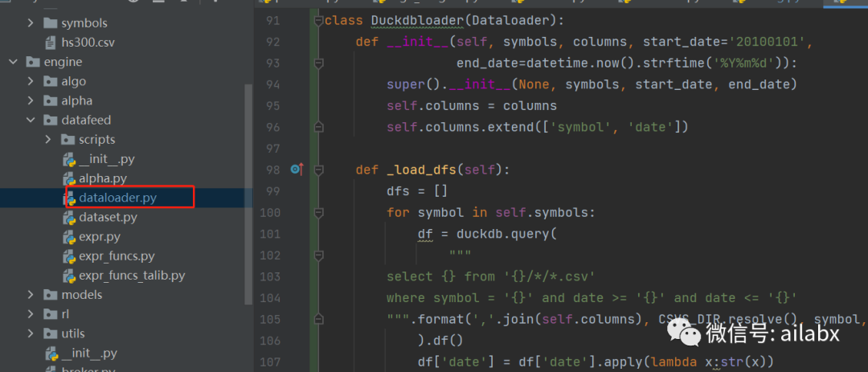Select the expr.py Python file icon
Image resolution: width=868 pixels, height=372 pixels.
pos(69,237)
